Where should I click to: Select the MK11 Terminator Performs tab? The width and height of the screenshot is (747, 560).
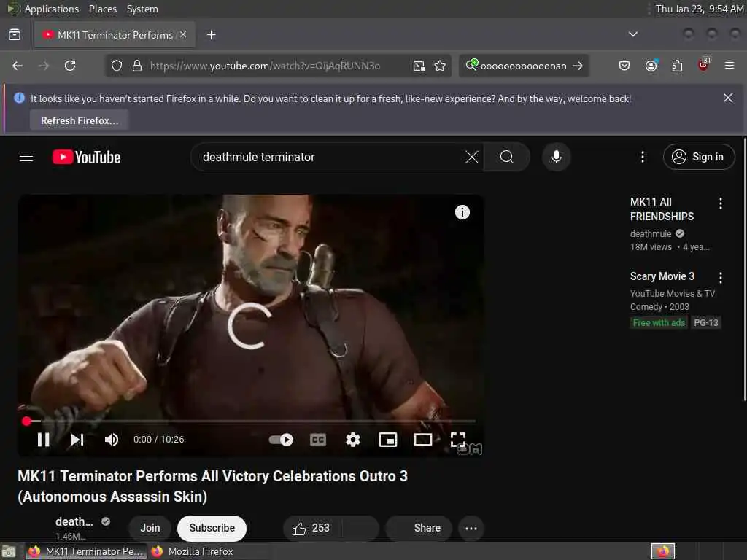pos(114,35)
